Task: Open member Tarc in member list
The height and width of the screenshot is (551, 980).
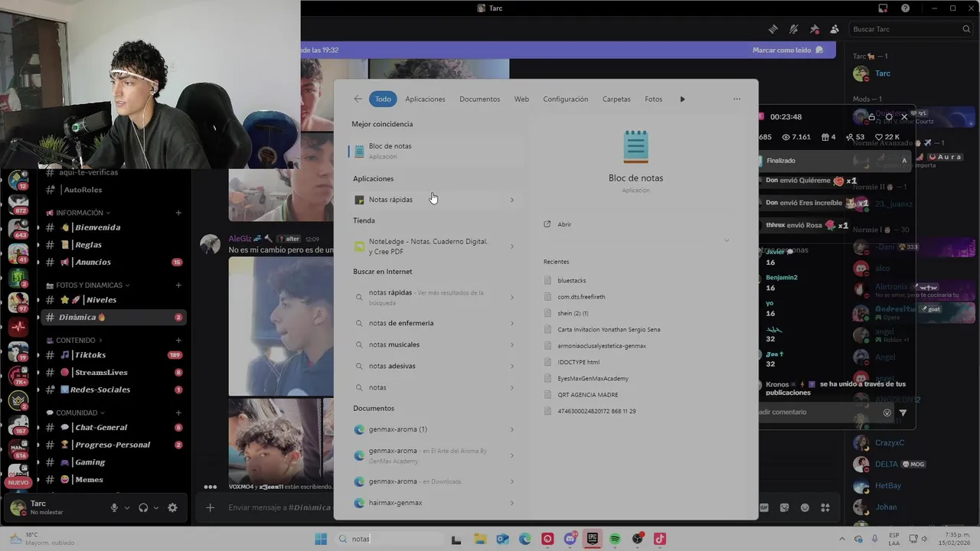Action: [x=883, y=73]
